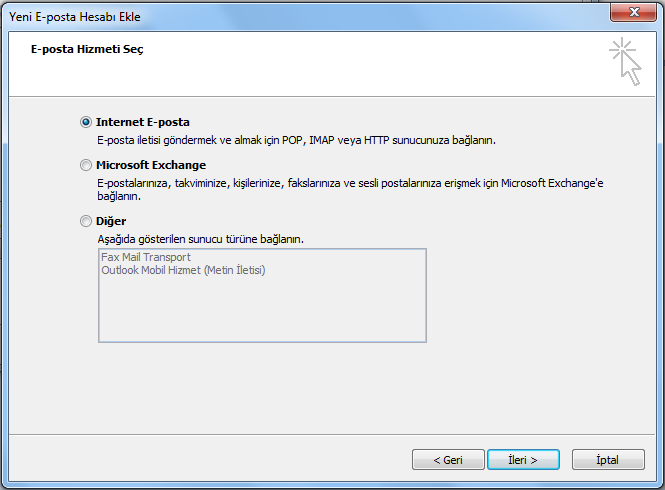665x490 pixels.
Task: Select the Internet E-posta radio button
Action: point(86,122)
